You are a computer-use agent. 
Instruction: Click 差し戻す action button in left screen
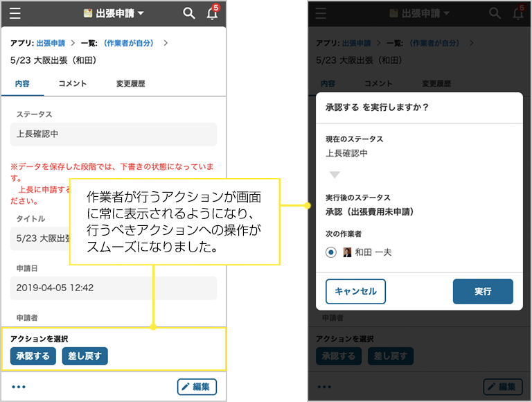[85, 356]
